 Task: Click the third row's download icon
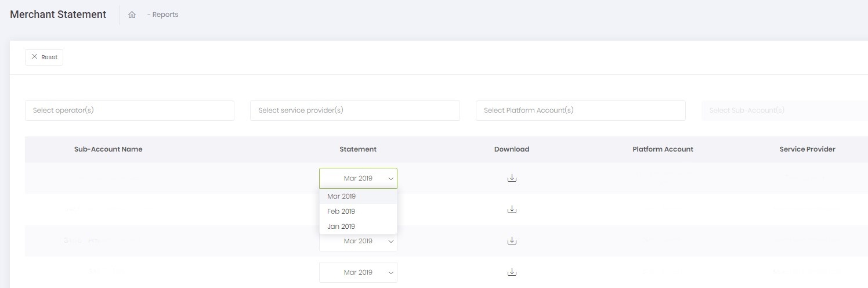point(512,240)
